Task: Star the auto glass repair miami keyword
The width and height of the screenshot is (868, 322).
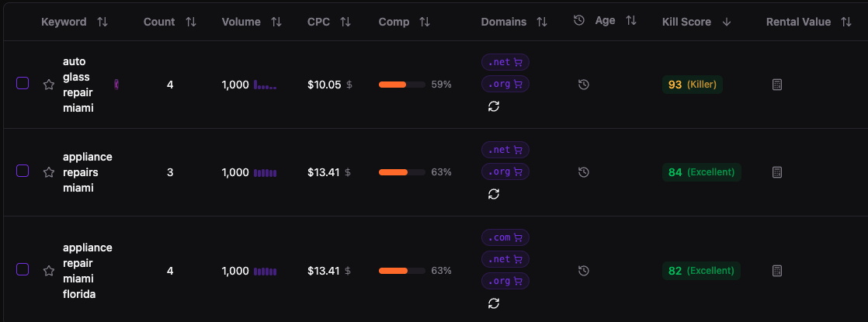Action: tap(49, 85)
